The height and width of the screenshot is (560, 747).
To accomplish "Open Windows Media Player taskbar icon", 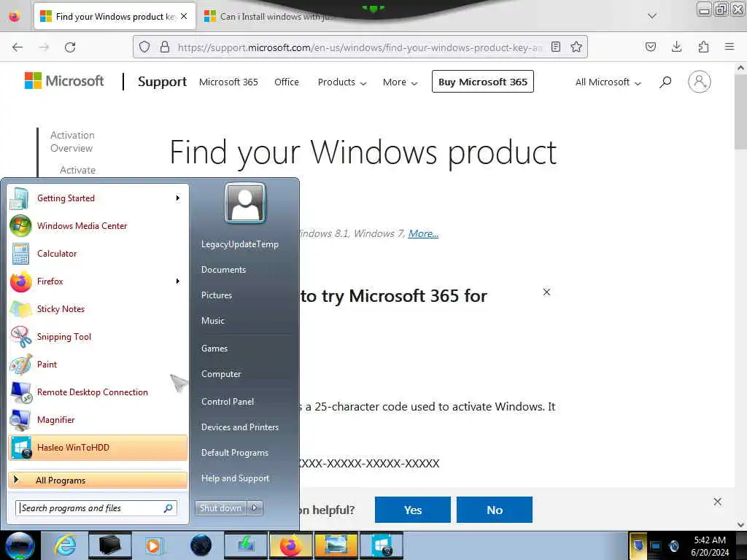I will [x=155, y=545].
